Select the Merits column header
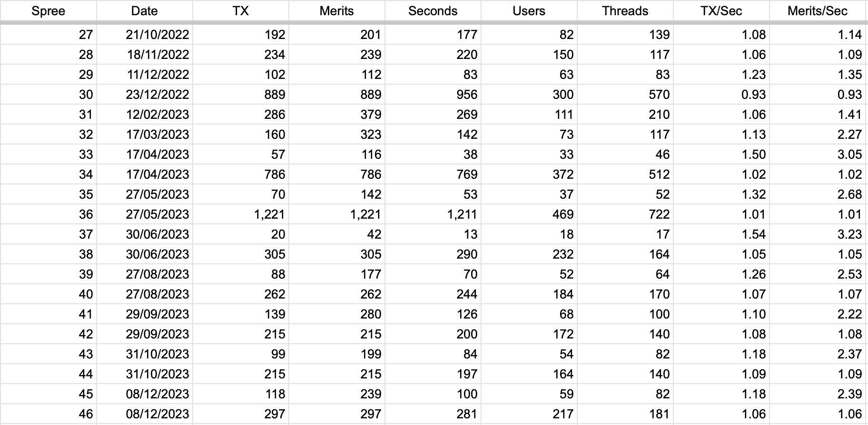 coord(336,11)
